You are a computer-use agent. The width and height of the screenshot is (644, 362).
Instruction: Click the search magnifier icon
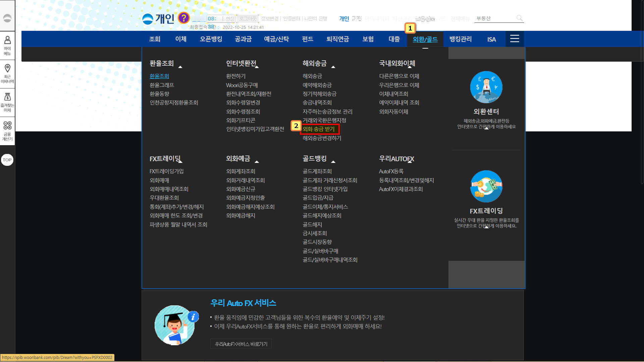[519, 18]
